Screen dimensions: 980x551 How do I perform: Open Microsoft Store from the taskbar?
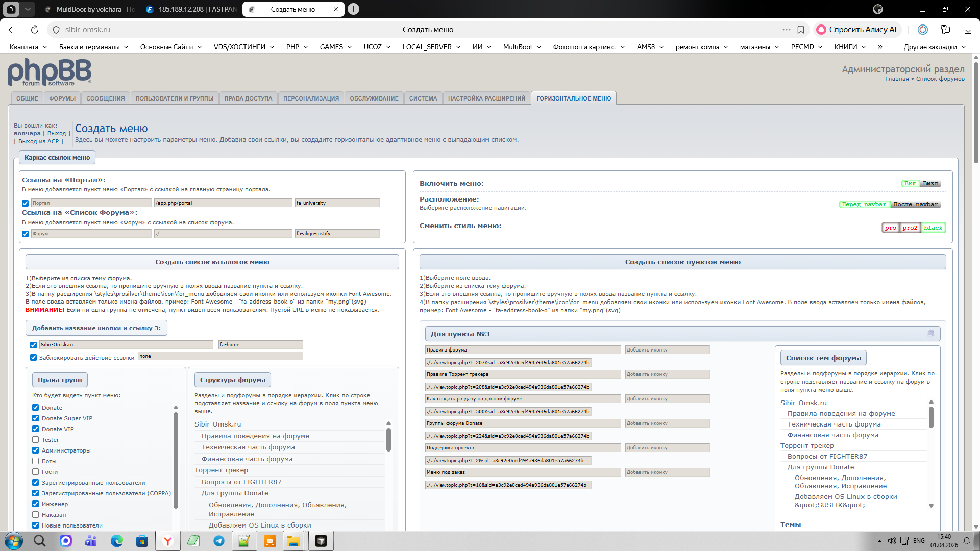coord(142,541)
